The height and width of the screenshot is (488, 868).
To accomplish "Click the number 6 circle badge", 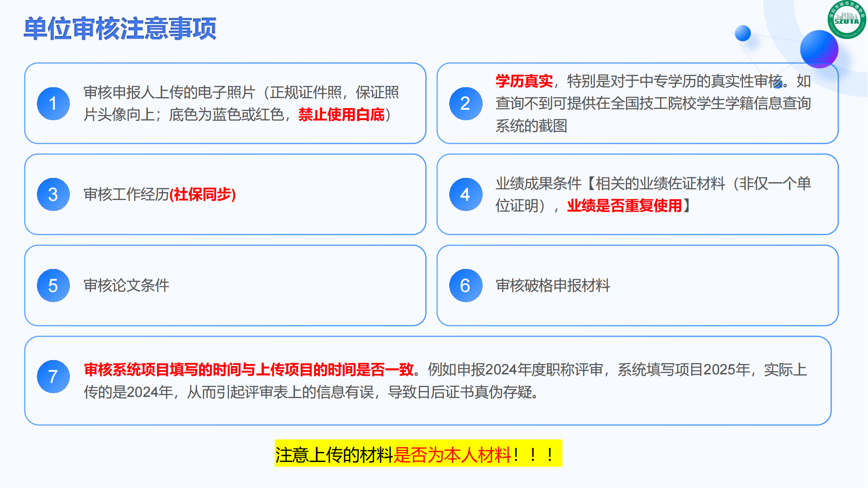I will pos(466,285).
